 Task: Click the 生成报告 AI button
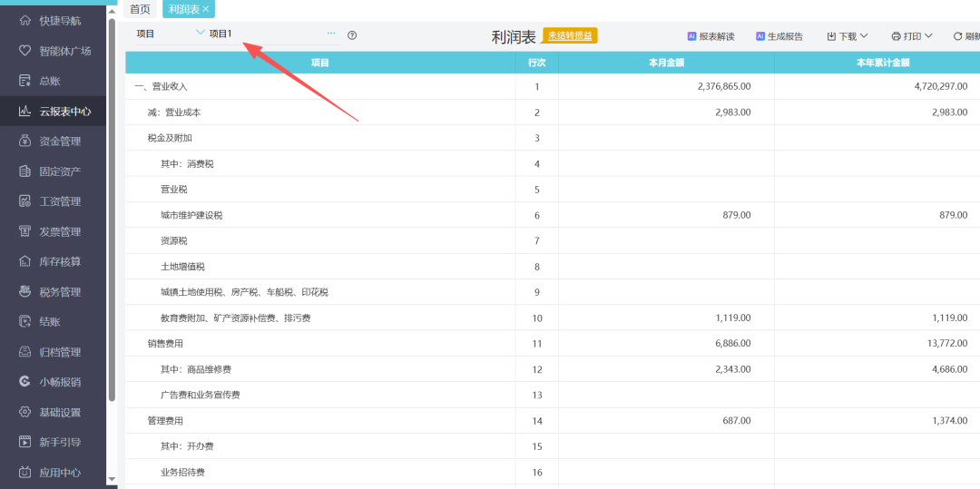click(x=779, y=36)
